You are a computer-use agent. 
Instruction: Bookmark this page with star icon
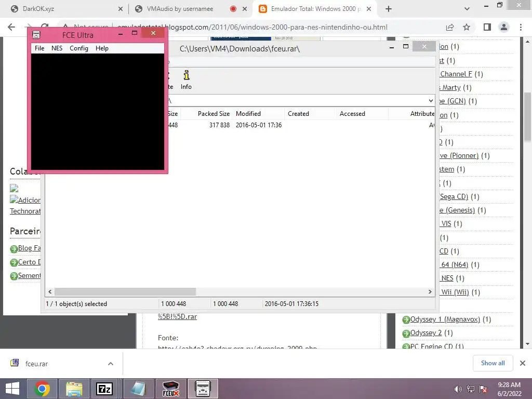467,27
